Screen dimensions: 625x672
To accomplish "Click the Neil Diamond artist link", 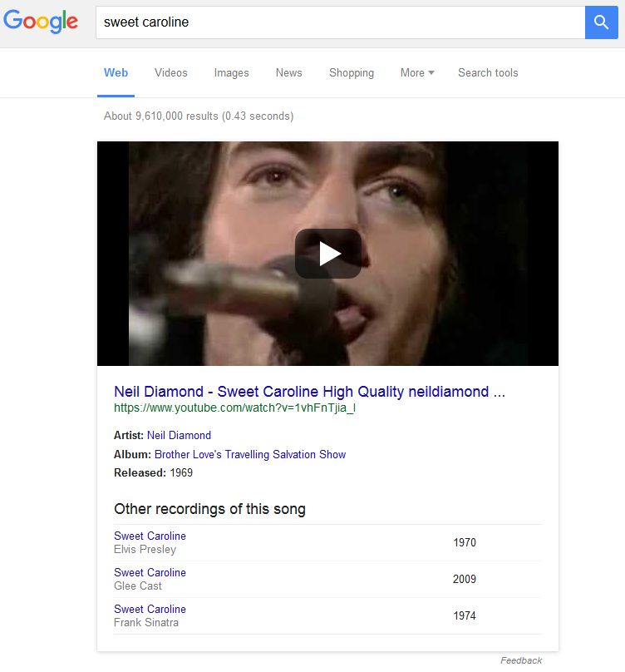I will (x=179, y=435).
